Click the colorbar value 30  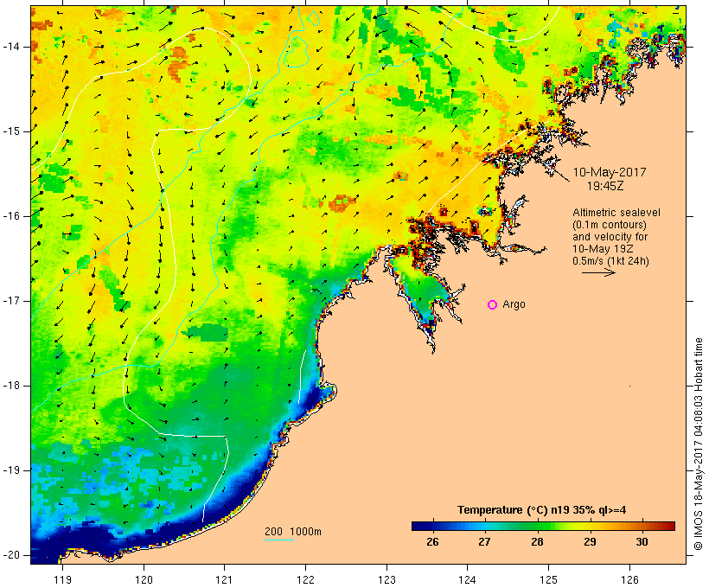coord(642,542)
